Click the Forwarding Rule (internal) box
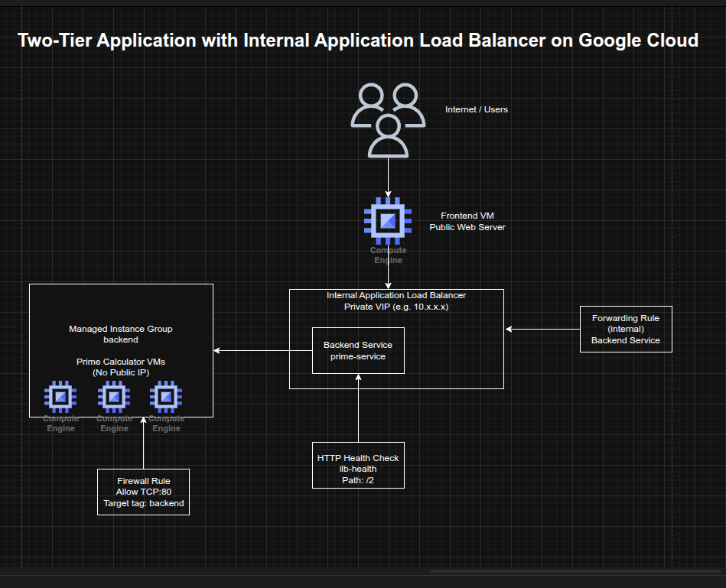Screen dimensions: 726x588 point(626,329)
